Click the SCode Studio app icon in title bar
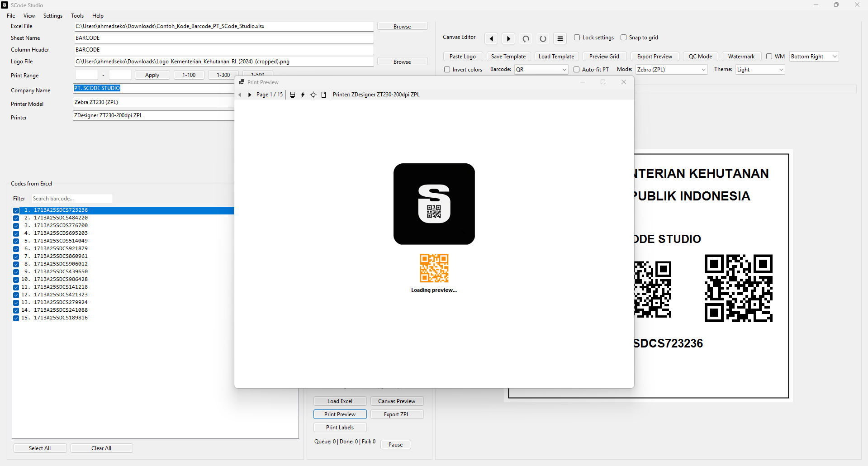The height and width of the screenshot is (466, 868). coord(5,5)
